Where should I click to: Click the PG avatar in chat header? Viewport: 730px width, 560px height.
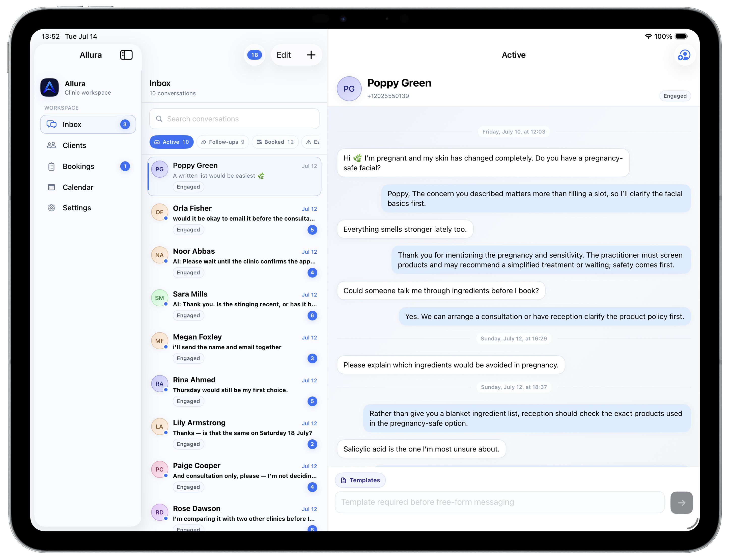[349, 89]
